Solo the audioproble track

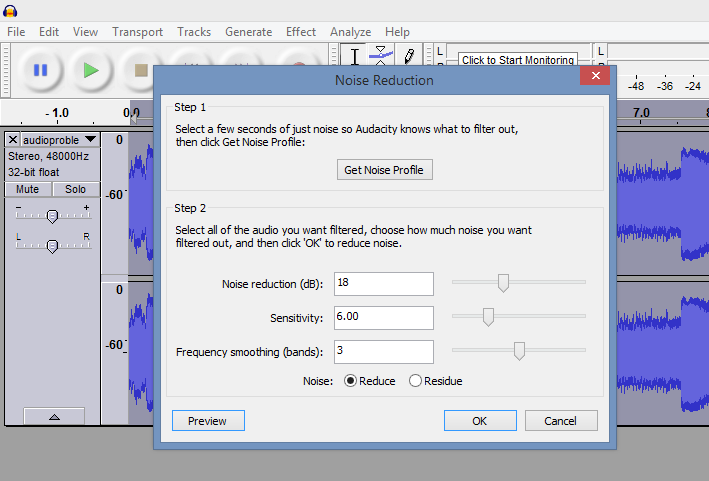coord(76,189)
